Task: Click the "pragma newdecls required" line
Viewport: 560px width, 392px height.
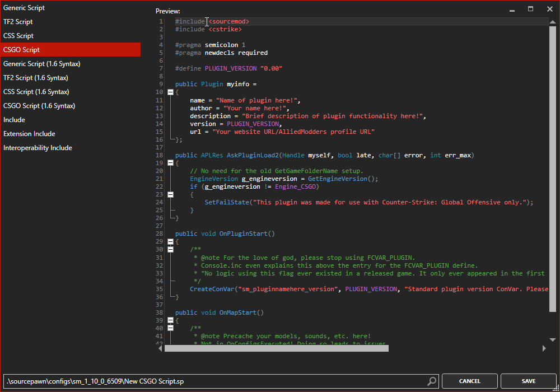Action: pos(221,53)
